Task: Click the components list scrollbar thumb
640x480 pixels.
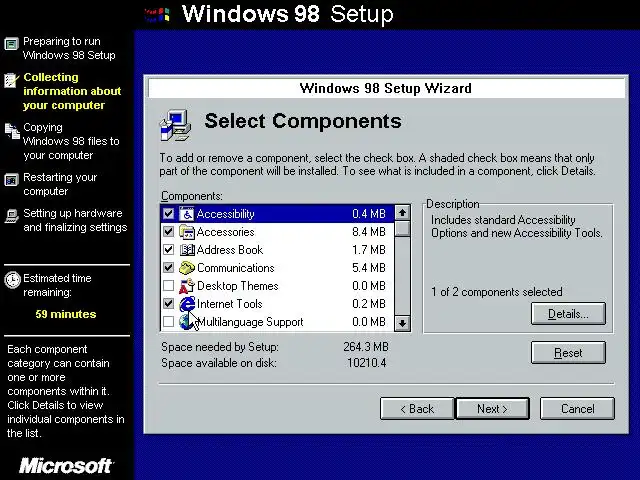Action: pos(402,229)
